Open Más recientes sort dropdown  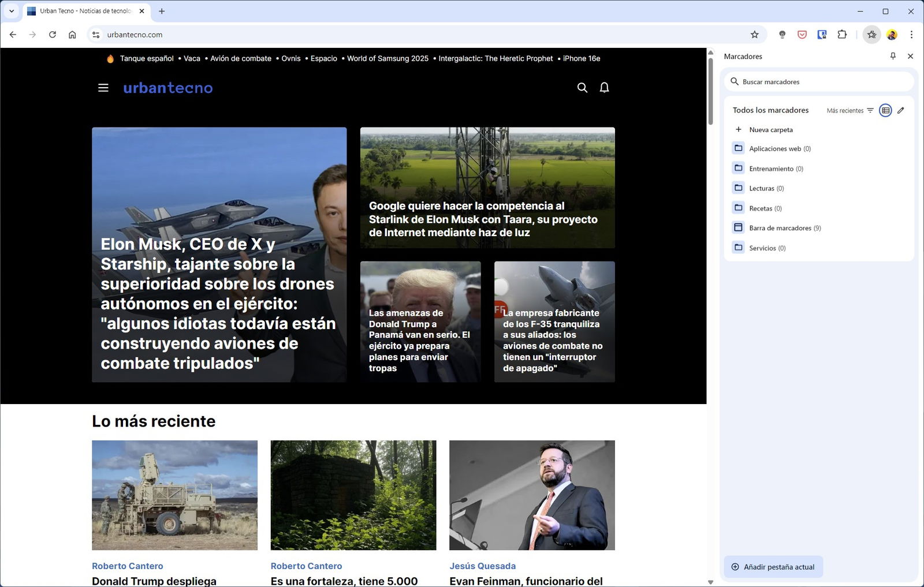coord(850,110)
